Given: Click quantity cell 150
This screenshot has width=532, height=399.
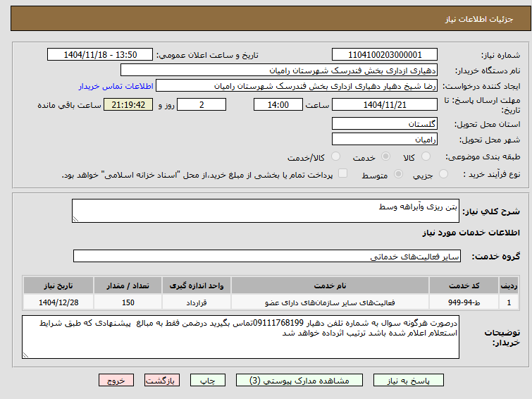Looking at the screenshot, I should click(128, 302).
